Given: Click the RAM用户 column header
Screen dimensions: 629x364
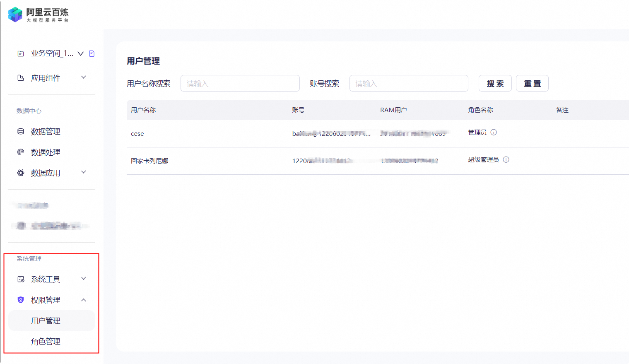Looking at the screenshot, I should (393, 110).
